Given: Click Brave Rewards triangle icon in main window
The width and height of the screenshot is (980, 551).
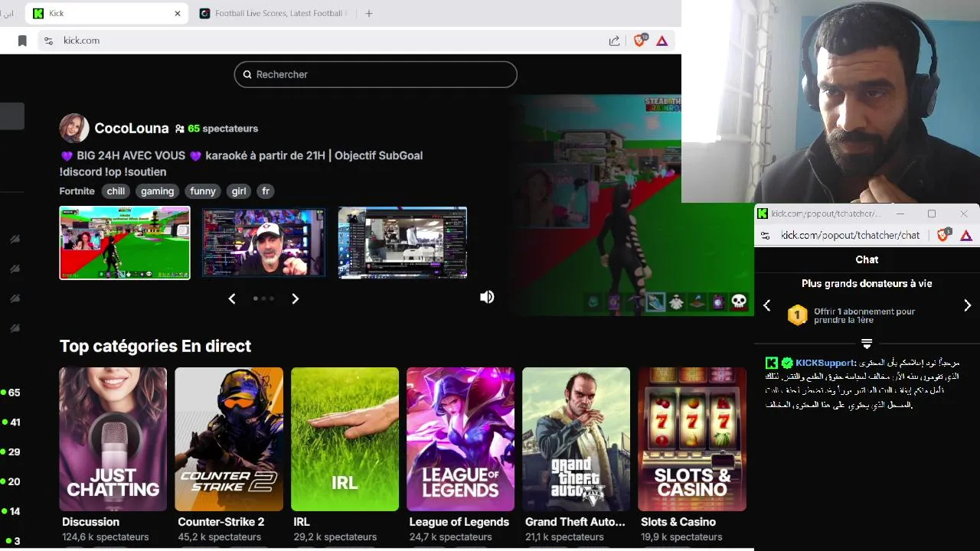Looking at the screenshot, I should click(x=662, y=41).
